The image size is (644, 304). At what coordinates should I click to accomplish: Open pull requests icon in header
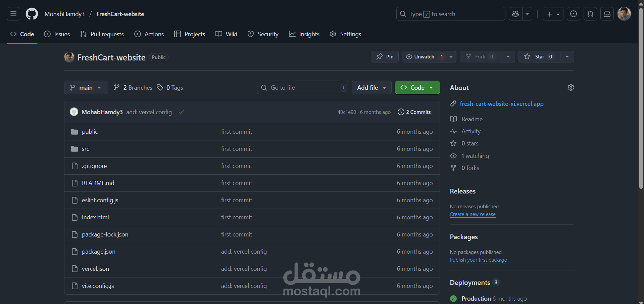[x=590, y=14]
